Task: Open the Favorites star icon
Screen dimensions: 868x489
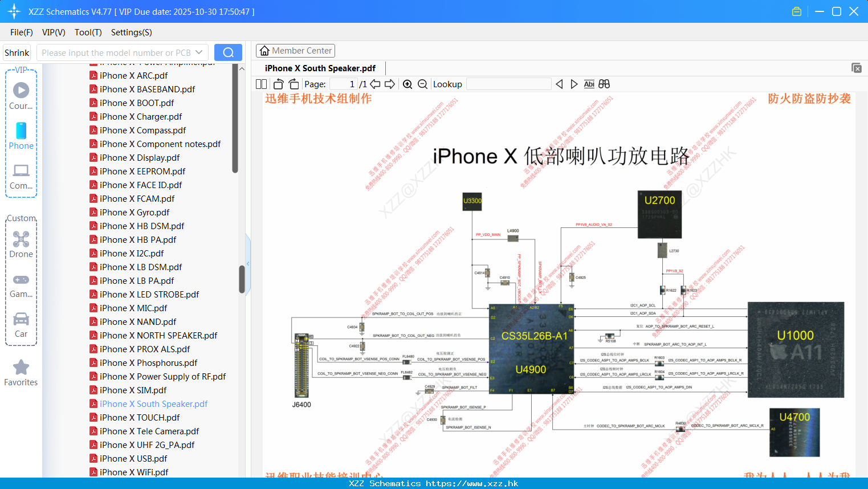Action: (21, 373)
